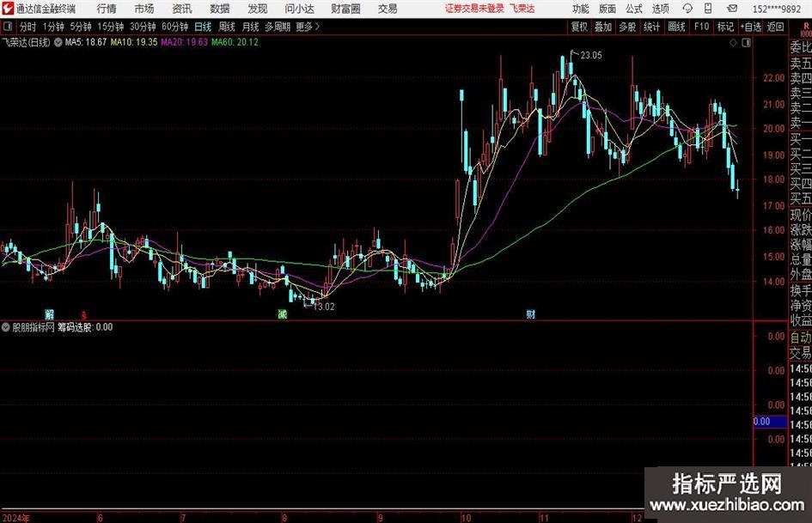
Task: Click the 返回 back button
Action: coord(775,27)
